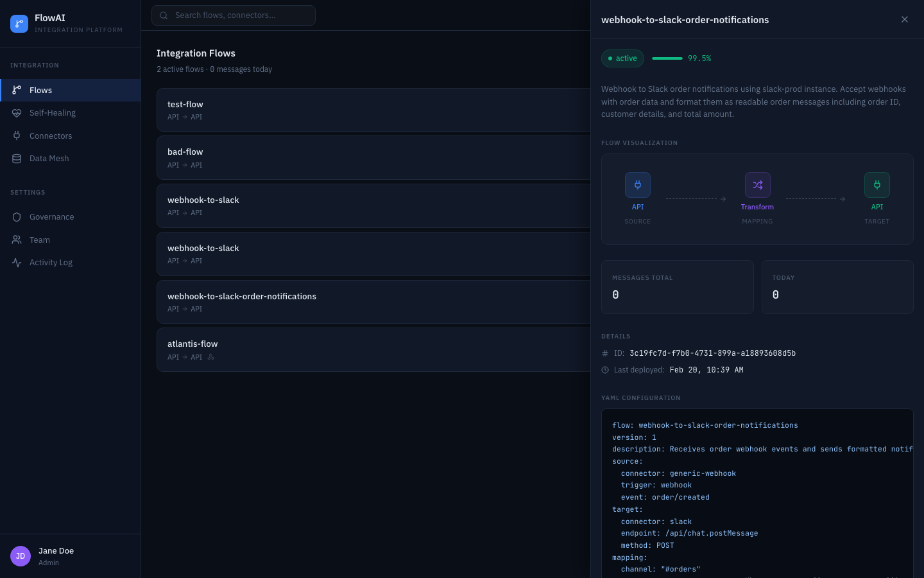Click the Transform mapping shuffle icon
Viewport: 924px width, 578px height.
757,185
